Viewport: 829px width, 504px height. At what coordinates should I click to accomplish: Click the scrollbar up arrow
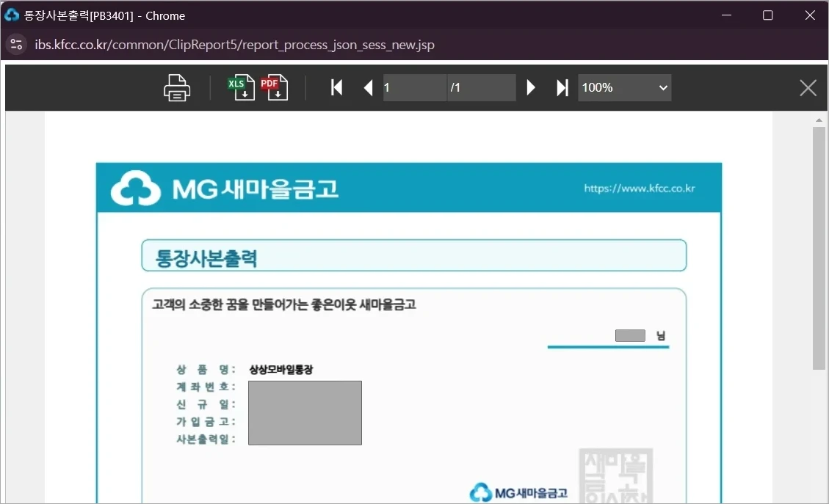(818, 119)
